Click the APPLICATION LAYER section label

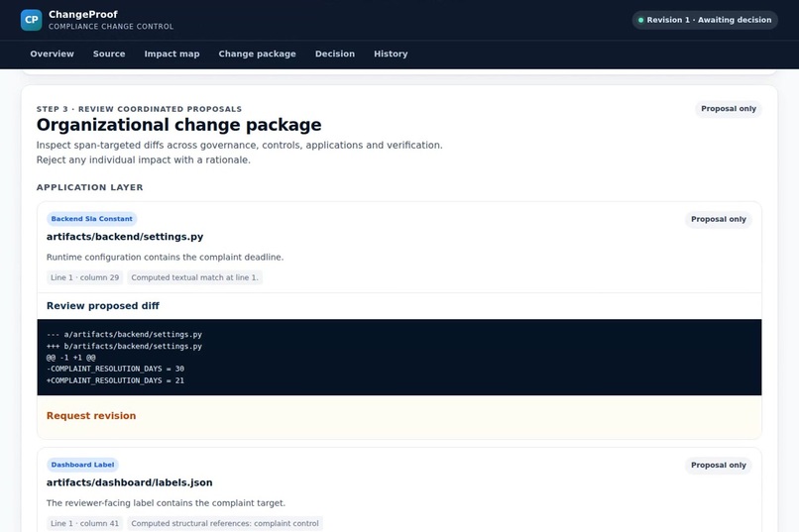(x=89, y=187)
